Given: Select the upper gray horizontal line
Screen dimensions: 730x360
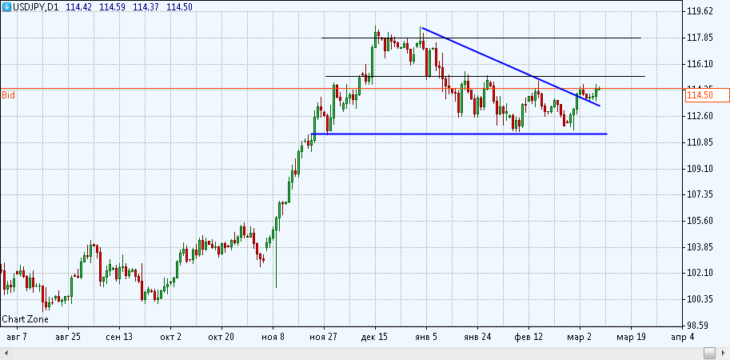Looking at the screenshot, I should click(x=481, y=38).
